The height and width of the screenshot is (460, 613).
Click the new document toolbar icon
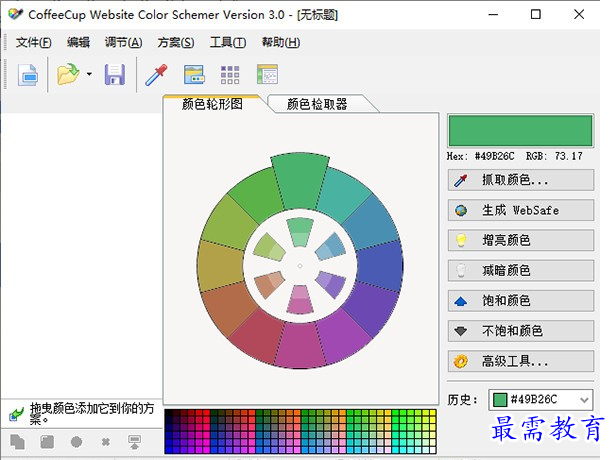28,75
